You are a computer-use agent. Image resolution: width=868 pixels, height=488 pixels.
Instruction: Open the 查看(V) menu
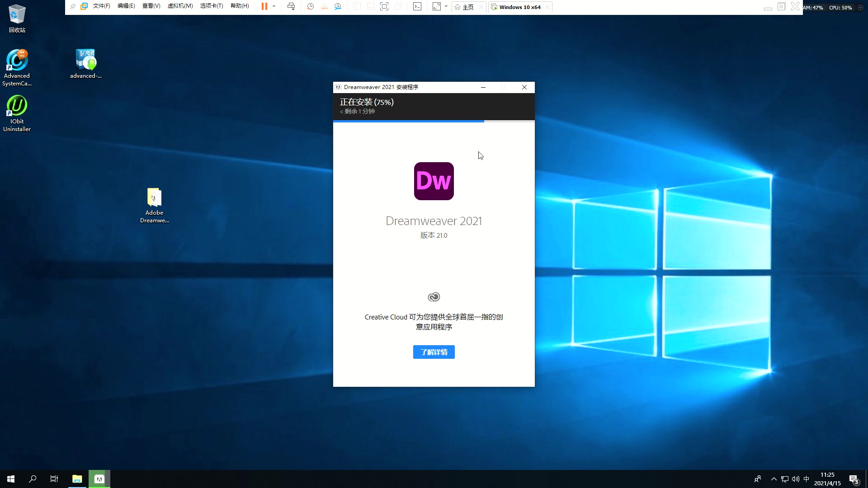pyautogui.click(x=151, y=6)
